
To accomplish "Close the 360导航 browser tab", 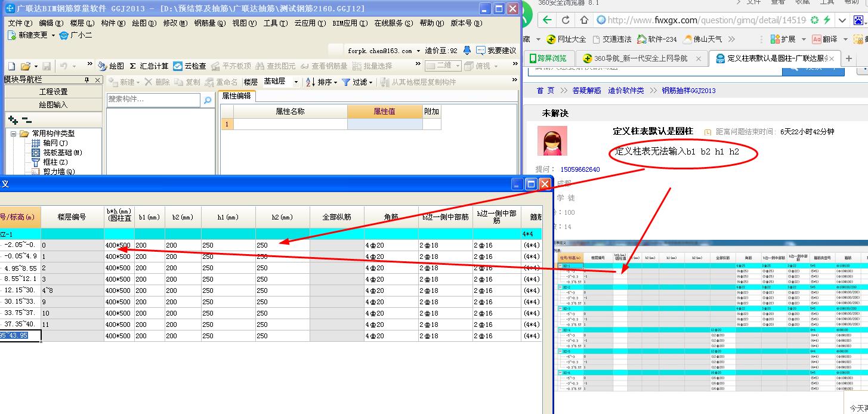I will (x=699, y=58).
